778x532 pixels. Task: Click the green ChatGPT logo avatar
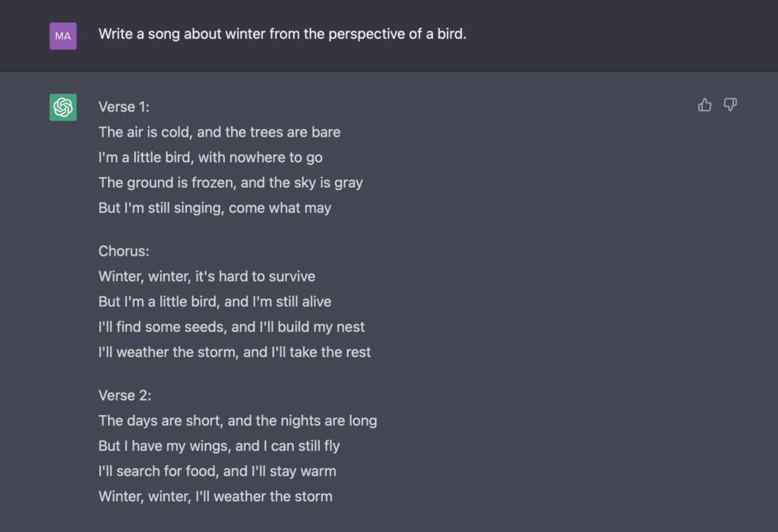click(63, 107)
